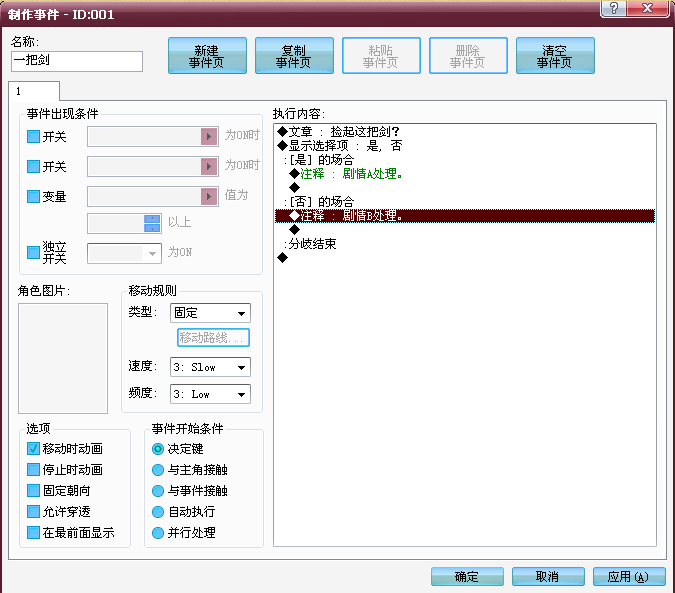Click the 移动路线... button
675x593 pixels.
pos(213,337)
